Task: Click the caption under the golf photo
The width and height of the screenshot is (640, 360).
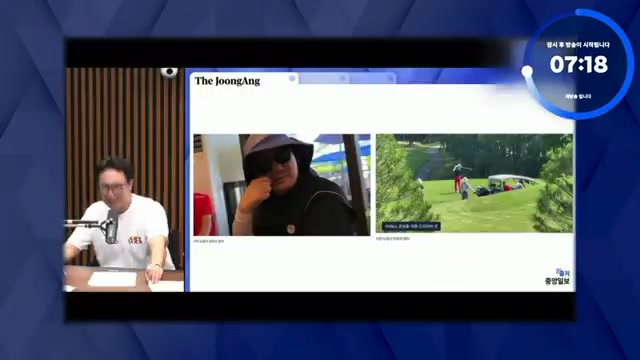Action: (393, 238)
